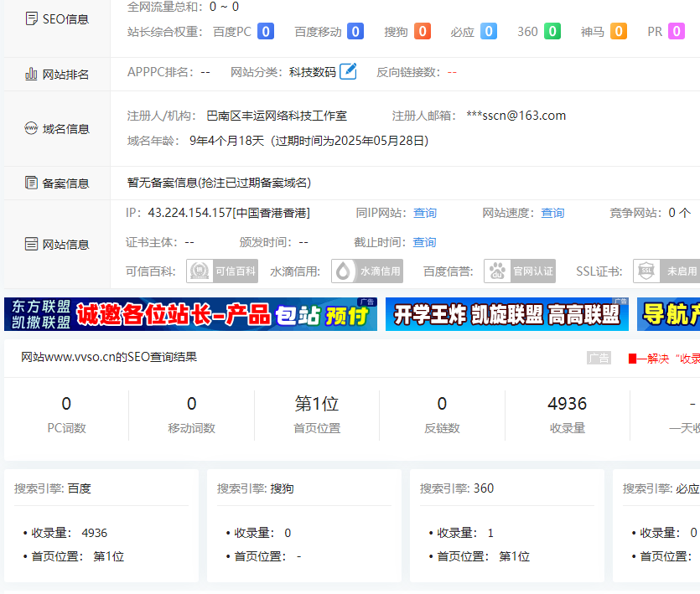This screenshot has height=594, width=700.
Task: Click the 搜索引擎: 360 card heading
Action: pyautogui.click(x=457, y=488)
